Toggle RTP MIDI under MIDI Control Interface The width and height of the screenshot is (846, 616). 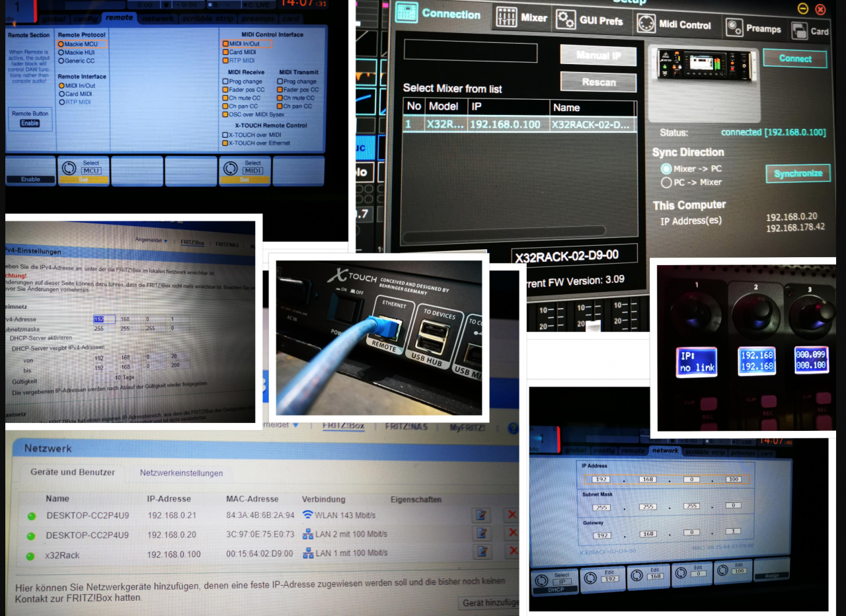pyautogui.click(x=225, y=61)
